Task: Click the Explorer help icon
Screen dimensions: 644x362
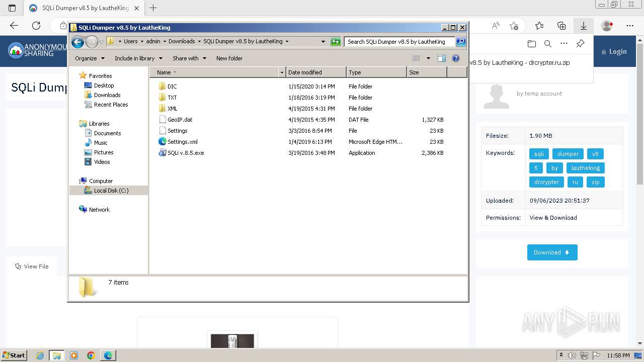Action: pyautogui.click(x=456, y=58)
